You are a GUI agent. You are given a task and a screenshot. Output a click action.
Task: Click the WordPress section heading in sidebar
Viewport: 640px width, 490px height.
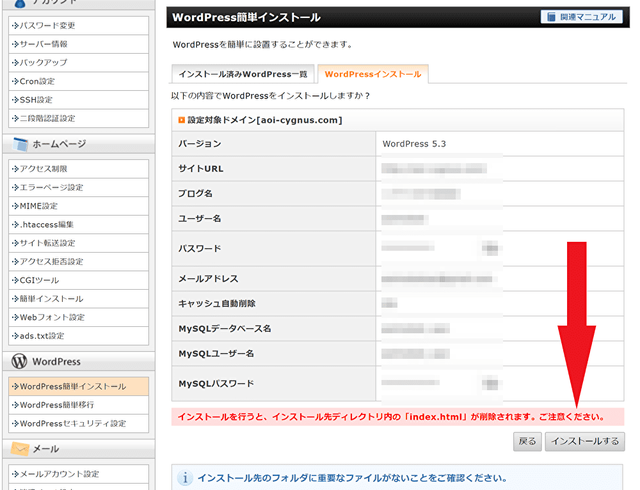(56, 362)
